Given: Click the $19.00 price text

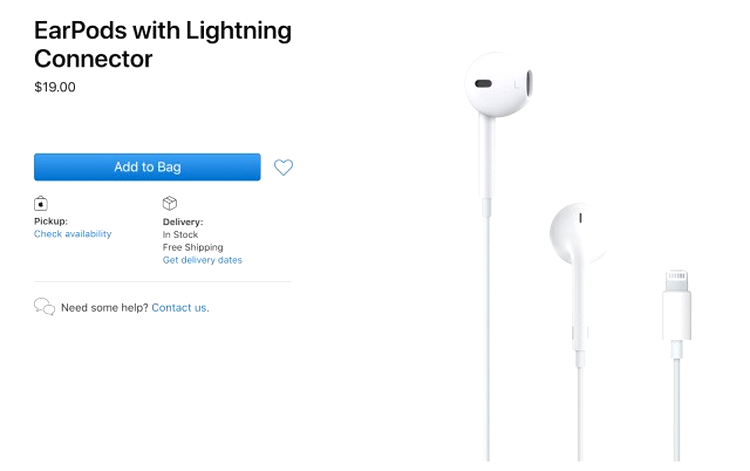Looking at the screenshot, I should pyautogui.click(x=55, y=87).
